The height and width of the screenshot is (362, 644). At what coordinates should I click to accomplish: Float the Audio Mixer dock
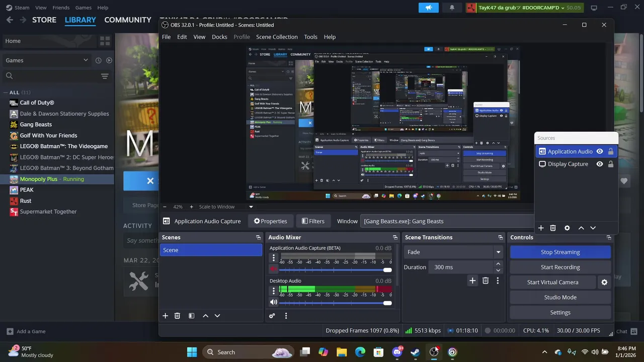395,237
